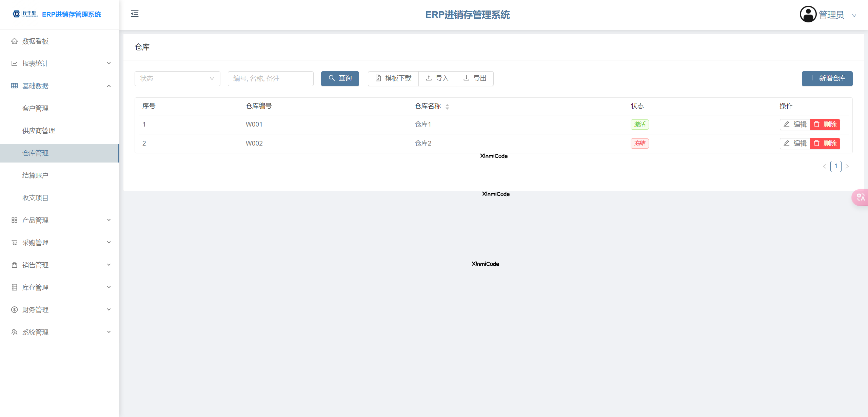Open the 系统管理 users icon
868x417 pixels.
[x=14, y=332]
